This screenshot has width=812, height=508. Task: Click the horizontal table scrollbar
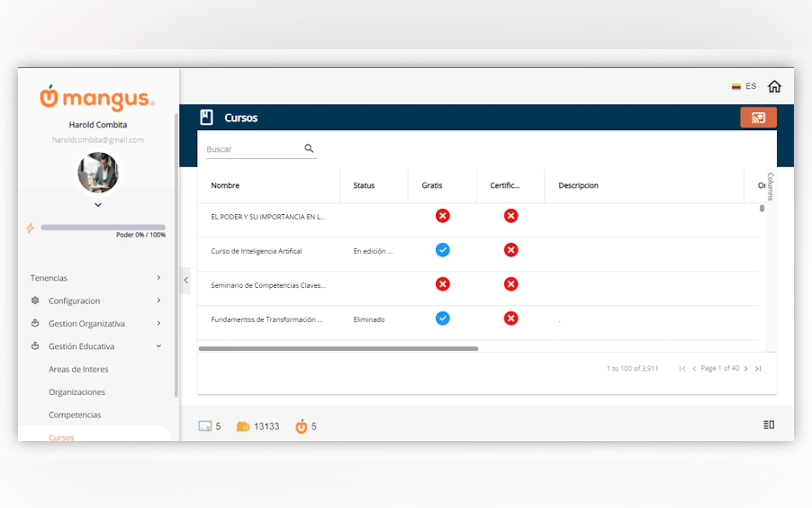click(x=338, y=349)
